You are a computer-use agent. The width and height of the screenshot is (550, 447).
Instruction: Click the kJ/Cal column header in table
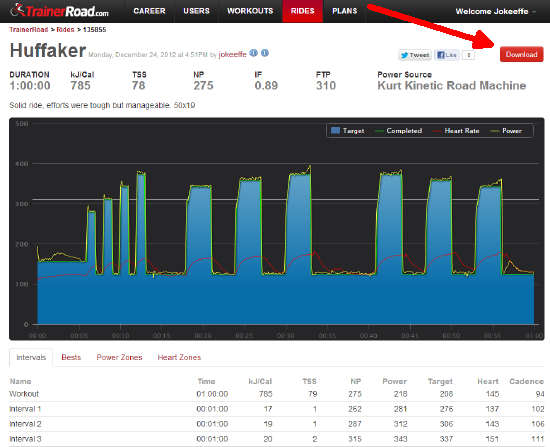click(x=260, y=381)
